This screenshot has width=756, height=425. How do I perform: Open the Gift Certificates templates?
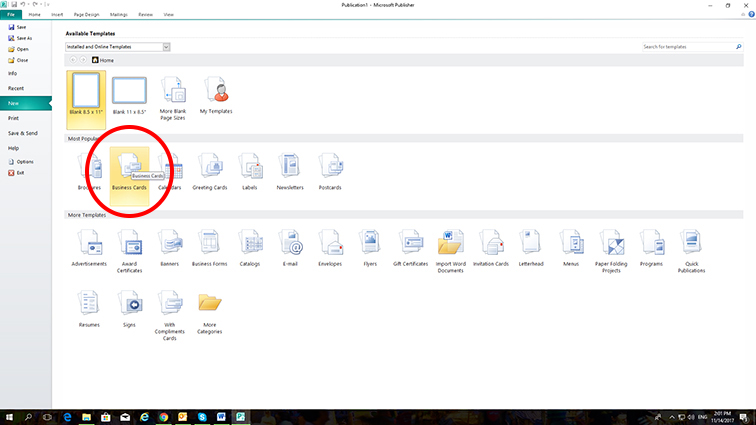(x=410, y=248)
